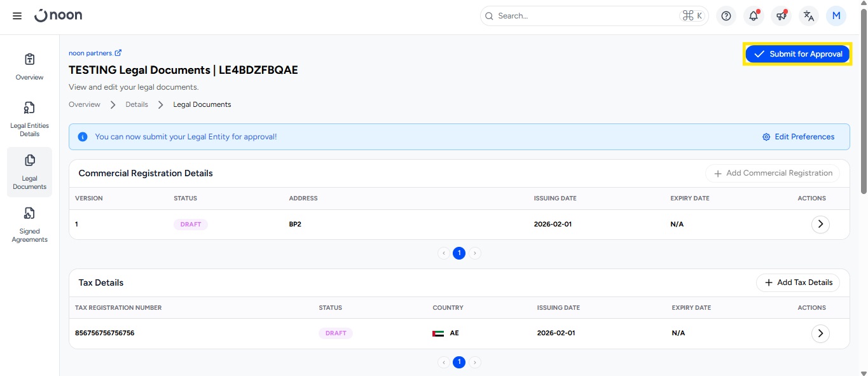Select Legal Documents in the sidebar
This screenshot has height=376, width=868.
(x=29, y=172)
